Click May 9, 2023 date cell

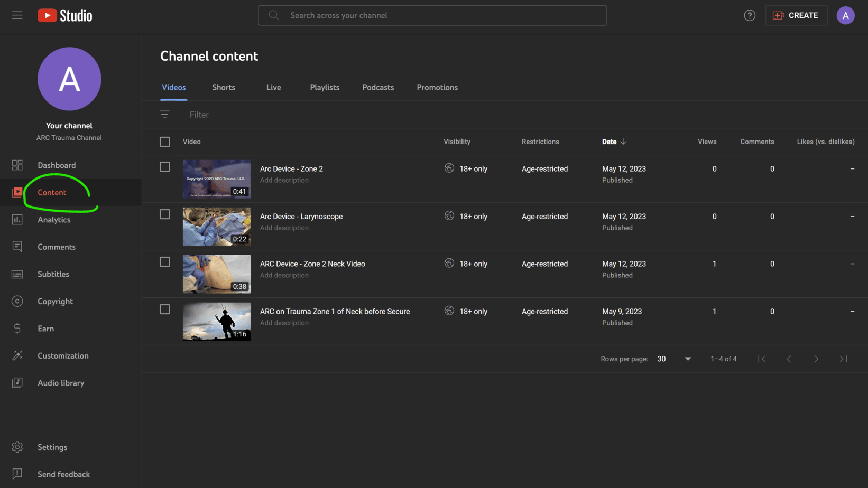622,312
